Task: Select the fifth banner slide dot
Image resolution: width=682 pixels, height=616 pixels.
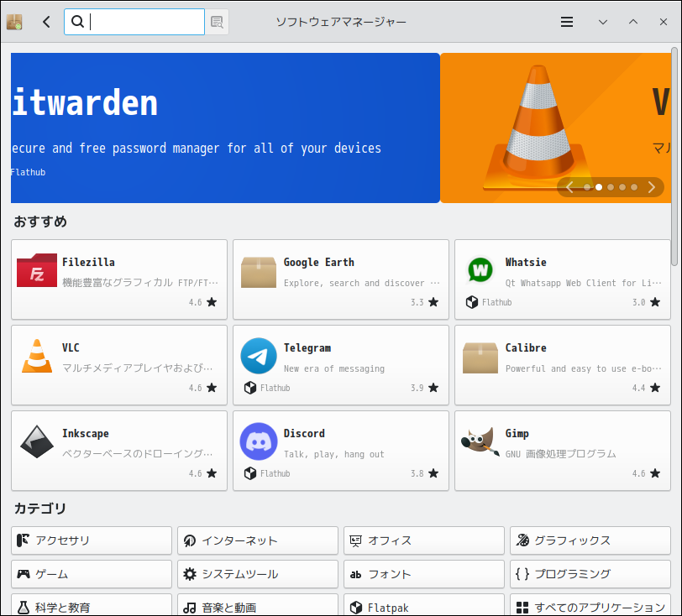Action: [634, 187]
